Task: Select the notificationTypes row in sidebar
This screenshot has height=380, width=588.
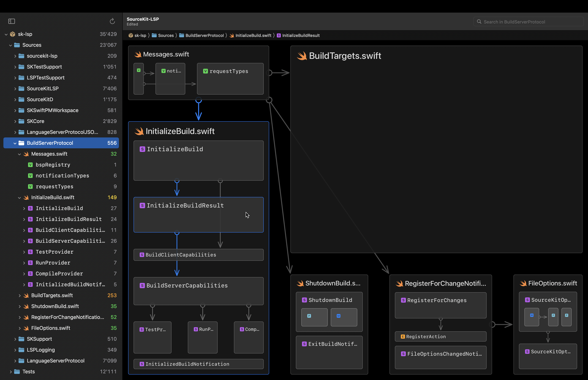Action: tap(61, 176)
